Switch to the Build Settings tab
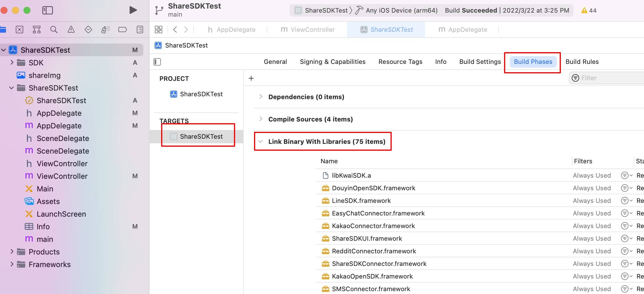 480,62
